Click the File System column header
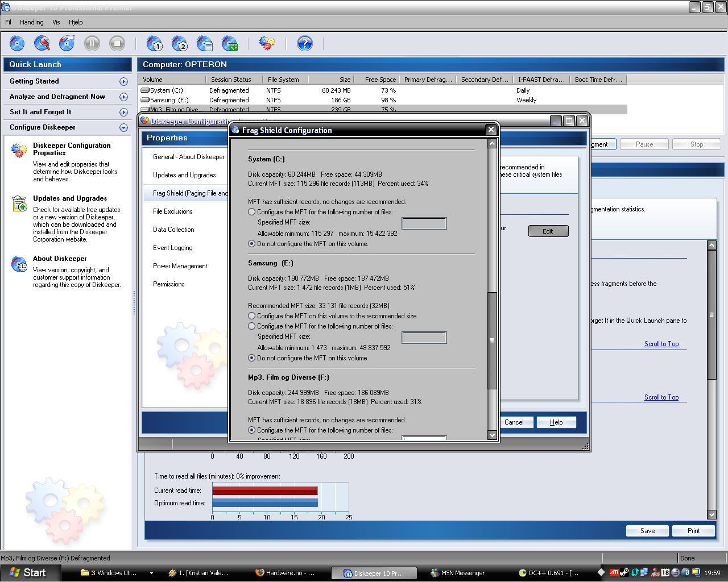The width and height of the screenshot is (728, 582). point(286,80)
